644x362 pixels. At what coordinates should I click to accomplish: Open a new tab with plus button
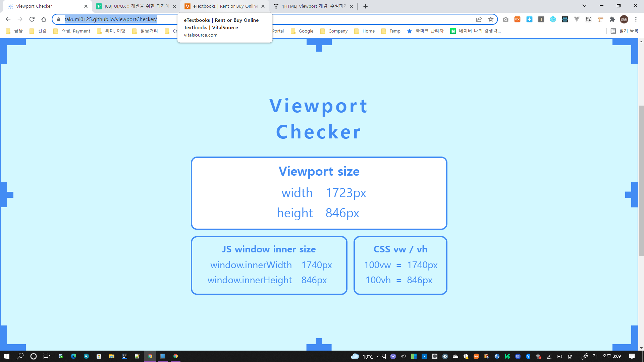pos(365,6)
